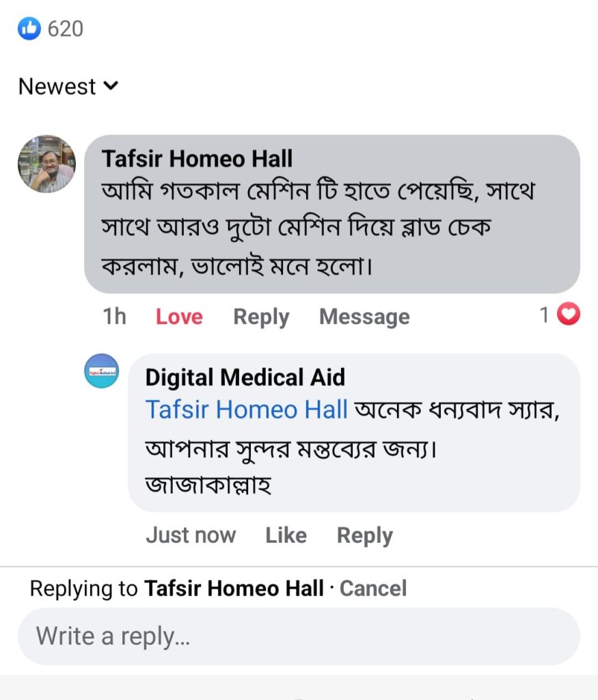598x700 pixels.
Task: Expand the Newest sort dropdown
Action: click(x=68, y=87)
